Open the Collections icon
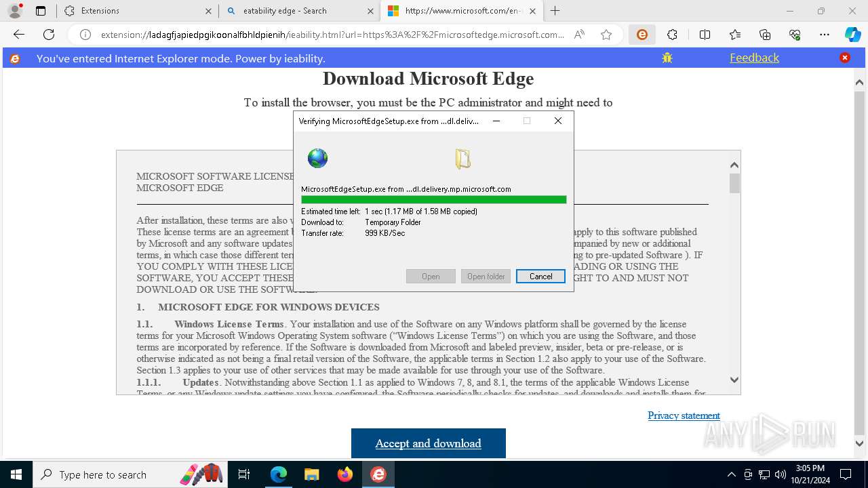 765,35
